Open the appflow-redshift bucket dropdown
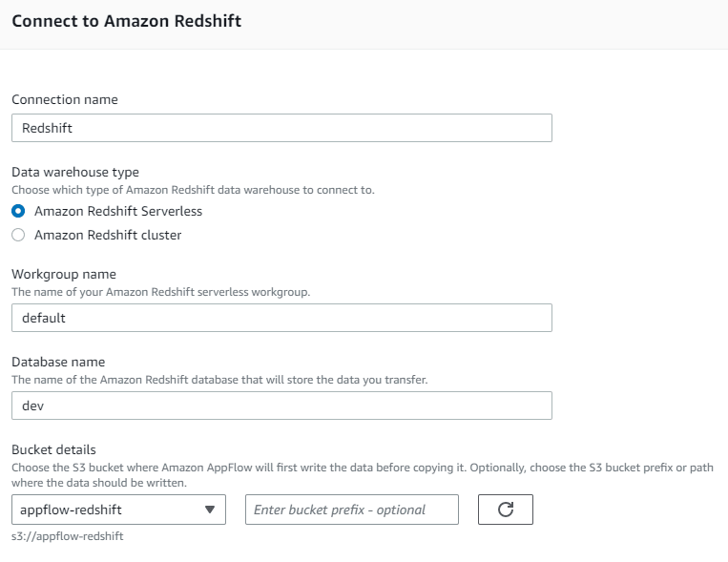 [118, 510]
